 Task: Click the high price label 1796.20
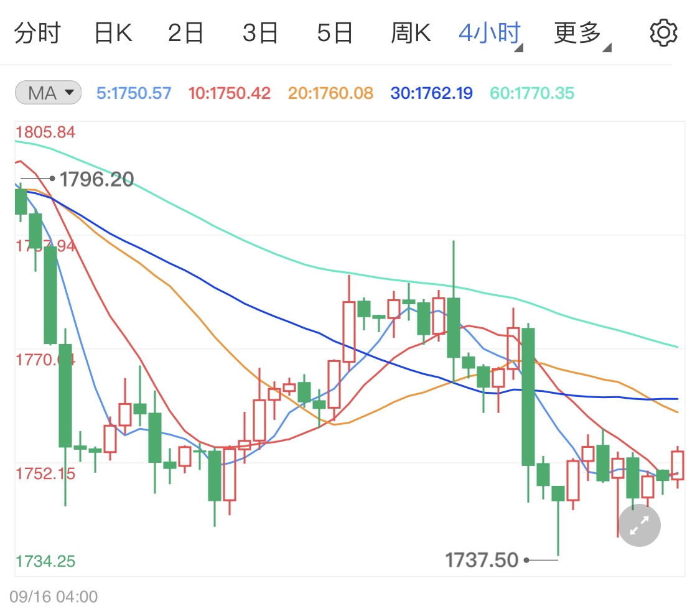(x=97, y=179)
